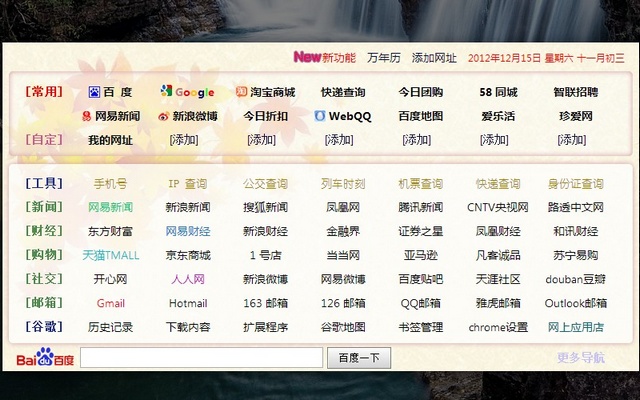Click the 百度一下 search button

click(x=359, y=358)
